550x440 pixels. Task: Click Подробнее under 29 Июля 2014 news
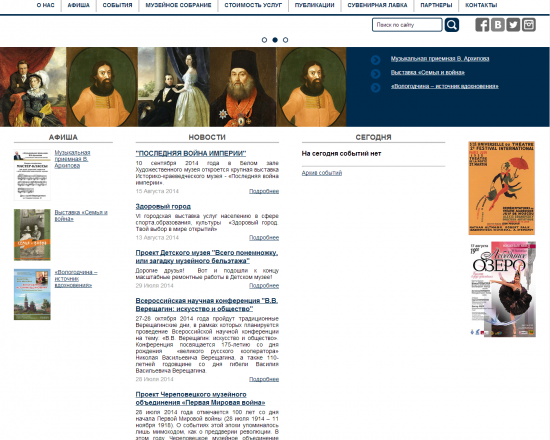[264, 286]
